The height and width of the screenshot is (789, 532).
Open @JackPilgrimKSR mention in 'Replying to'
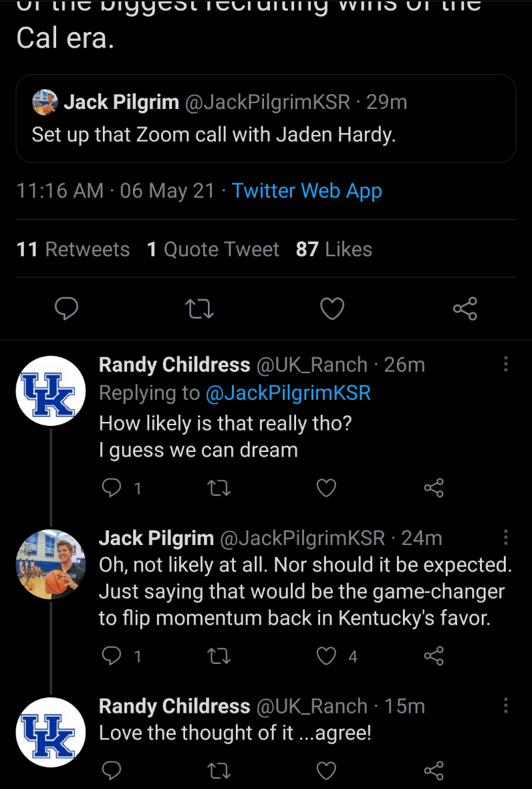pyautogui.click(x=288, y=392)
